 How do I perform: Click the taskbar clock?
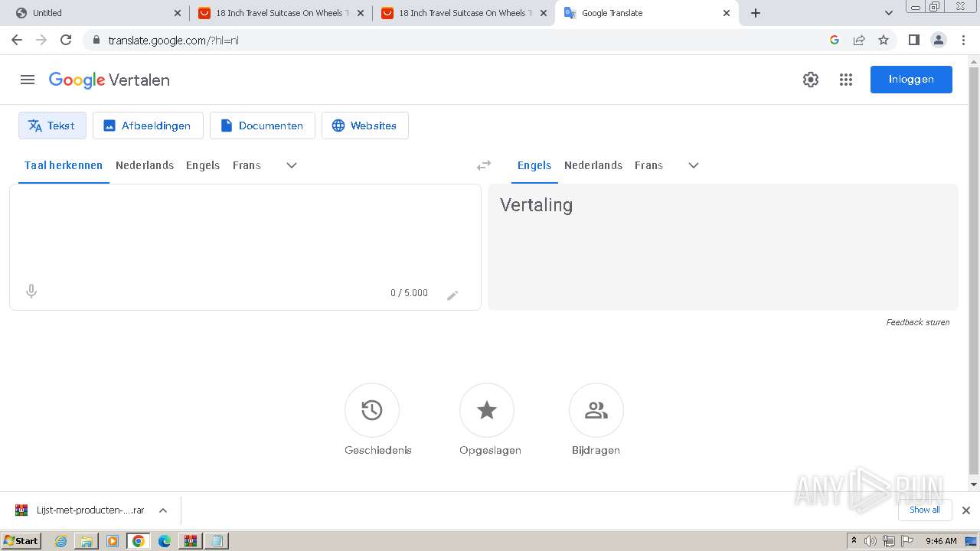pos(941,541)
